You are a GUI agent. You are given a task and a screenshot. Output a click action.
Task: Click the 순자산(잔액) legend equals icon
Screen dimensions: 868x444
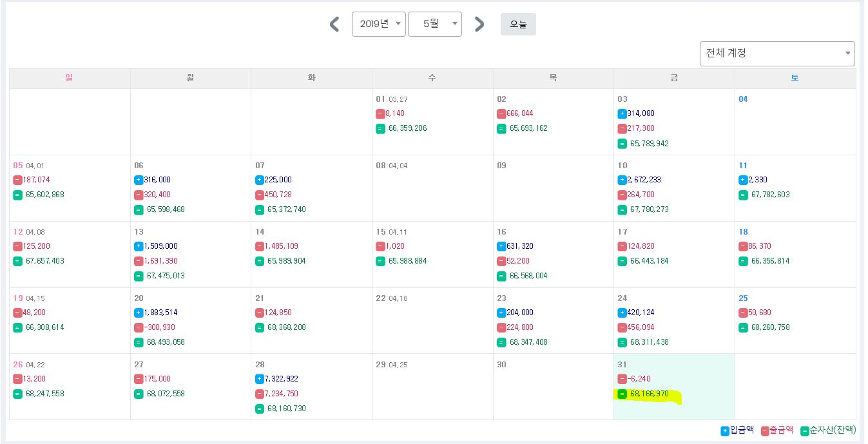point(804,431)
